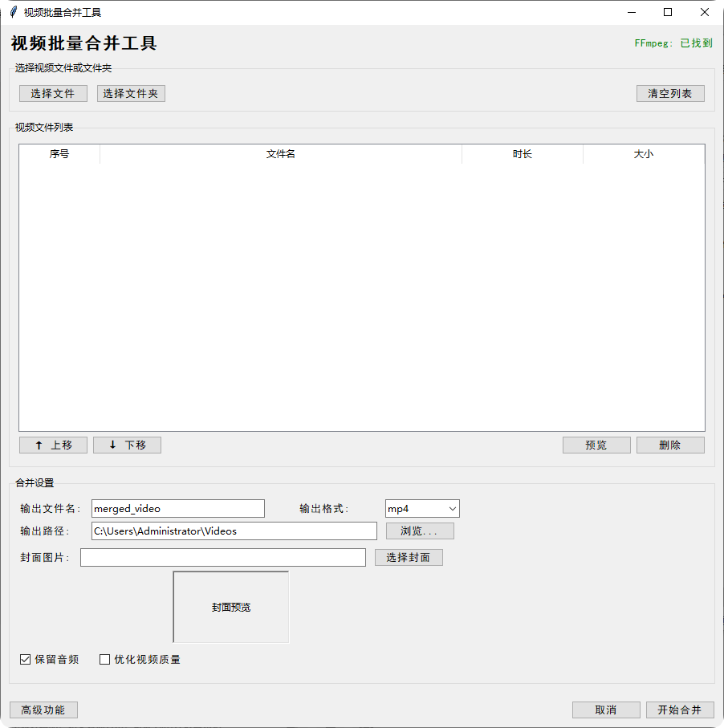
Task: Click the 封面预览 thumbnail area
Action: coord(231,607)
